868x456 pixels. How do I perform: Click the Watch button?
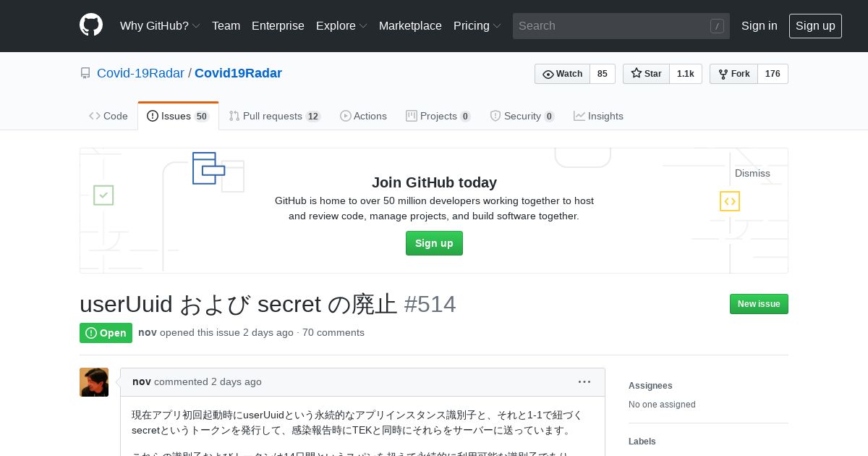pos(562,74)
